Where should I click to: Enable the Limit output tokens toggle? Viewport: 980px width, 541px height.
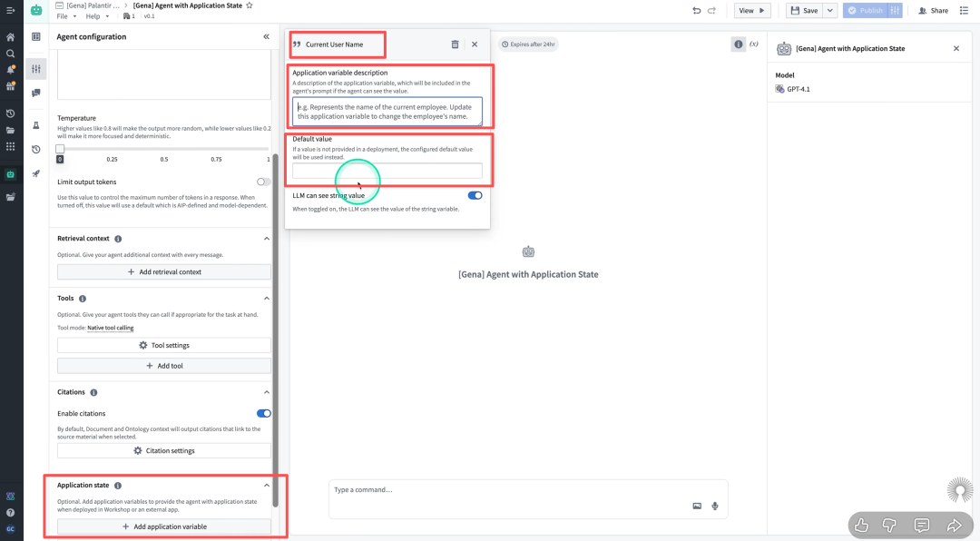point(264,182)
